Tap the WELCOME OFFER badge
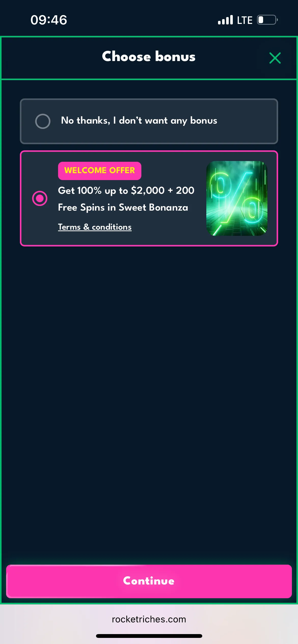298x644 pixels. (x=100, y=171)
